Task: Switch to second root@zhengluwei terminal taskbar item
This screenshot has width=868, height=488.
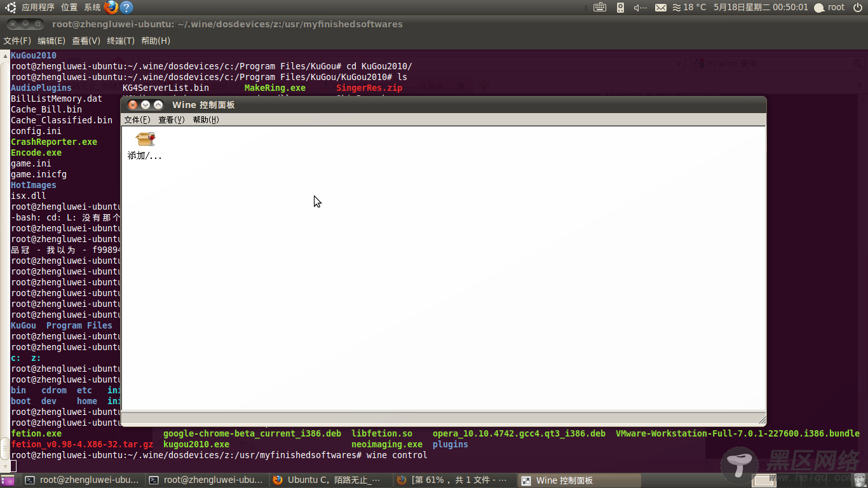Action: (206, 480)
